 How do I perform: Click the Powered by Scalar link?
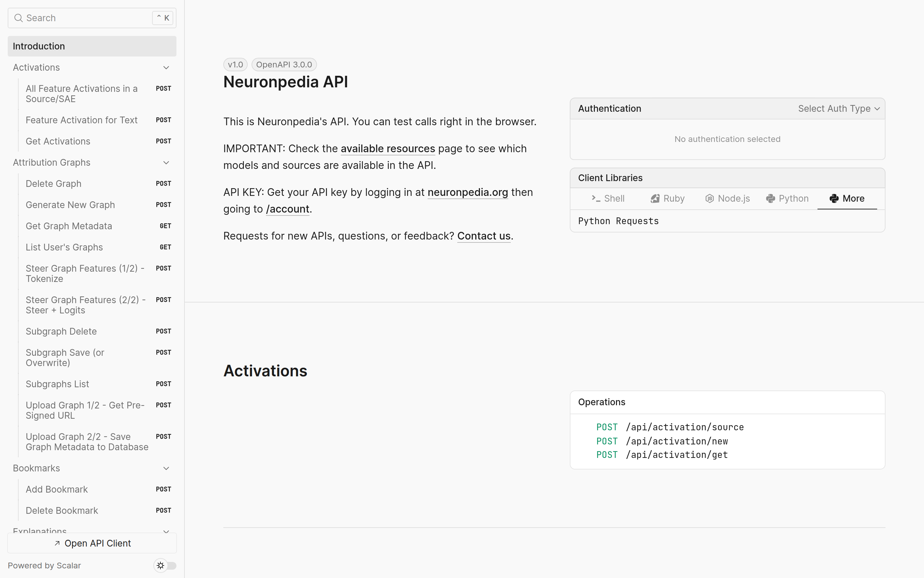[x=44, y=565]
